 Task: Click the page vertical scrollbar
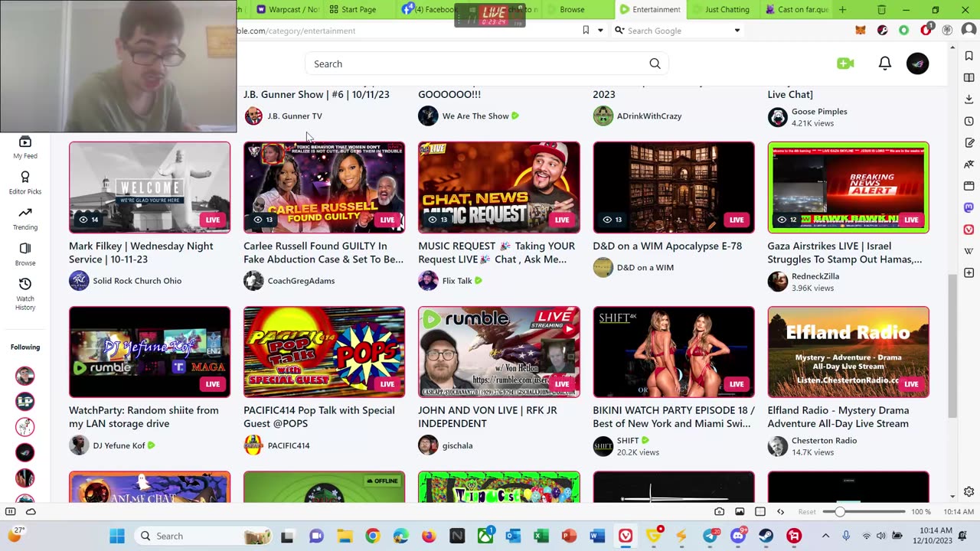coord(952,346)
